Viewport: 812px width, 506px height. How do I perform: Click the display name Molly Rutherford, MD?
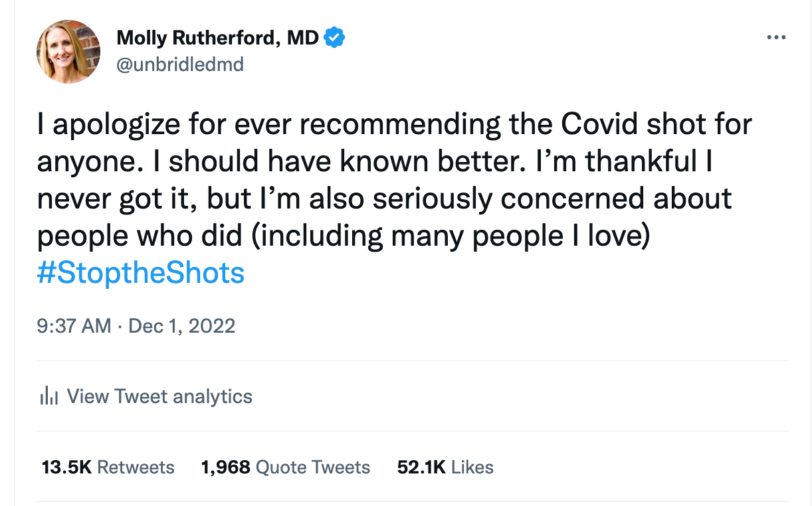click(x=217, y=37)
